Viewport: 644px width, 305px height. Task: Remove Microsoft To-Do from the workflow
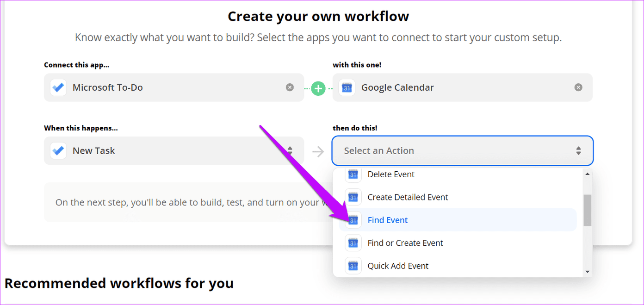(290, 87)
